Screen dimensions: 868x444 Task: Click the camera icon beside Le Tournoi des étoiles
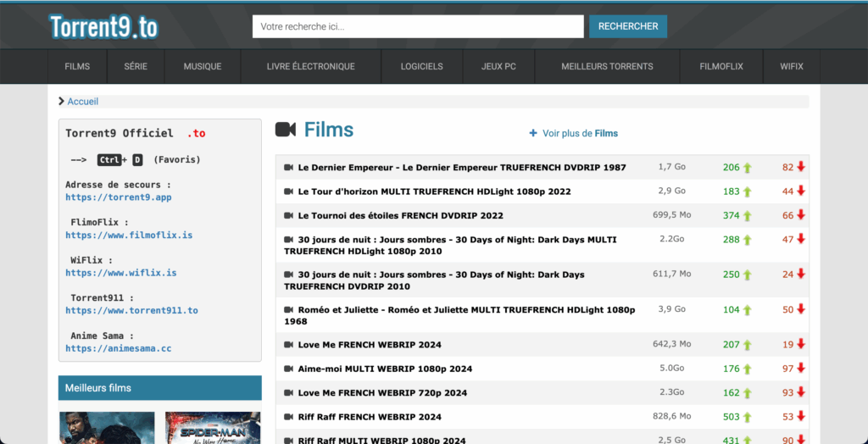(x=288, y=215)
